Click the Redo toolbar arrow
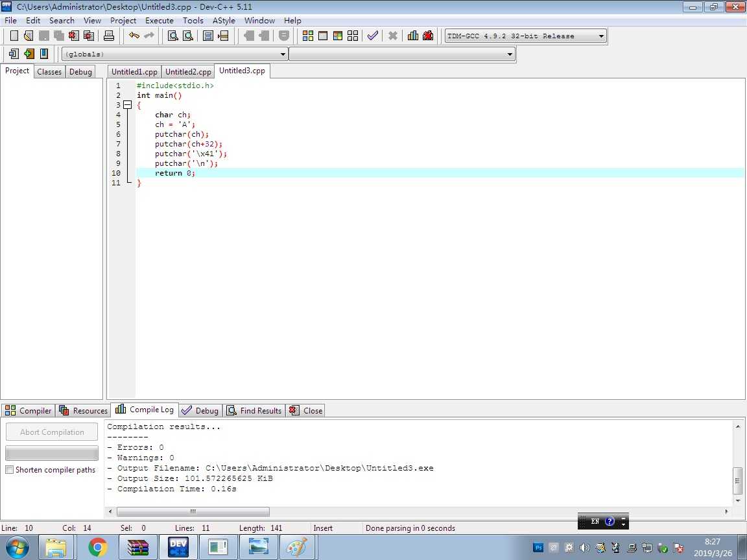This screenshot has height=560, width=747. (x=149, y=36)
